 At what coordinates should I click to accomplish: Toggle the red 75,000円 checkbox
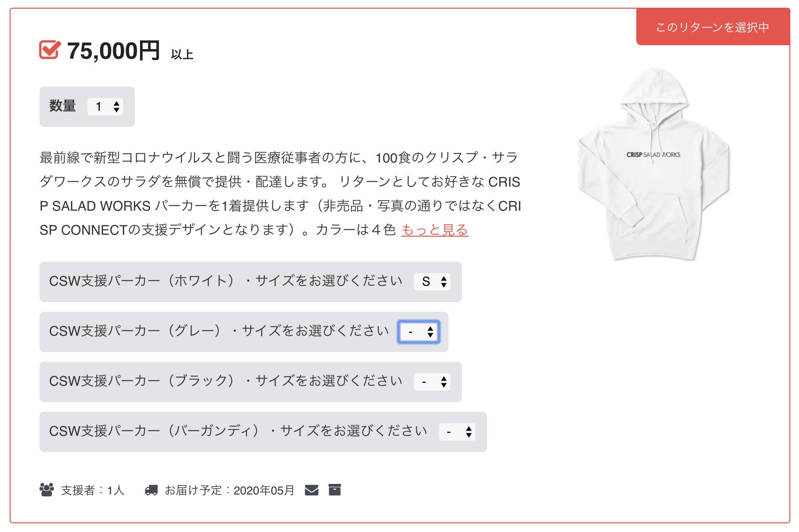pos(50,50)
